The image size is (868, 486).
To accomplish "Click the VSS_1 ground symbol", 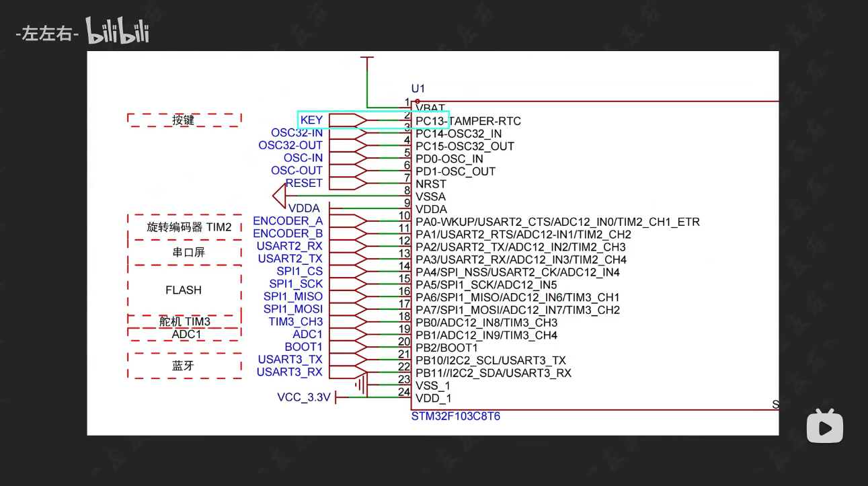I will [362, 385].
